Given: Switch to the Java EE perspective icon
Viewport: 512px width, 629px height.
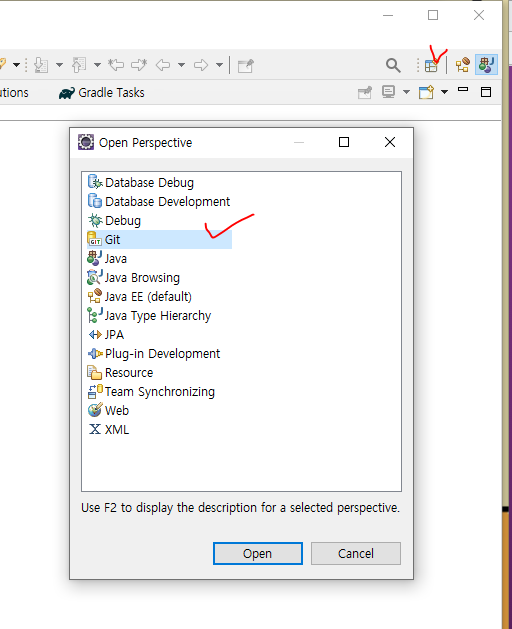Looking at the screenshot, I should pos(463,65).
